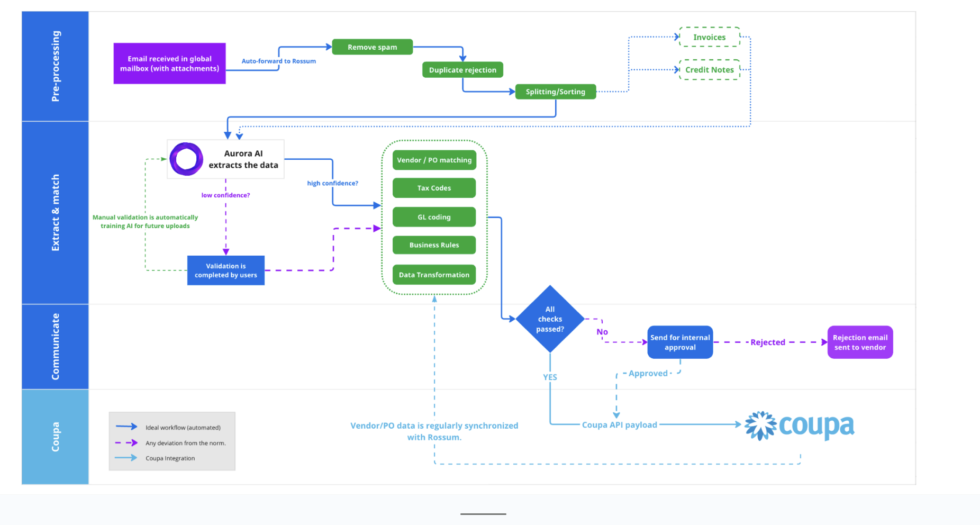Select the 'Email received in global mailbox' box
The width and height of the screenshot is (980, 525).
[x=169, y=64]
